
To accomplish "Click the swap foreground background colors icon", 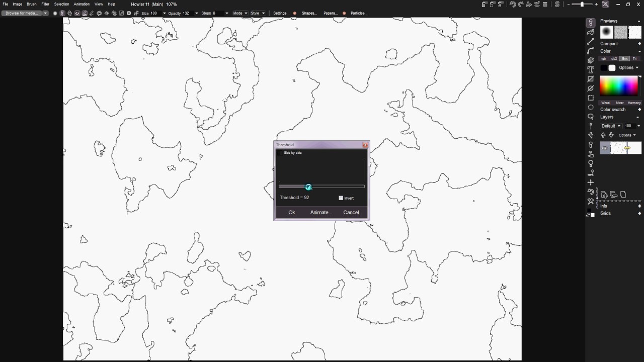I will pyautogui.click(x=588, y=215).
